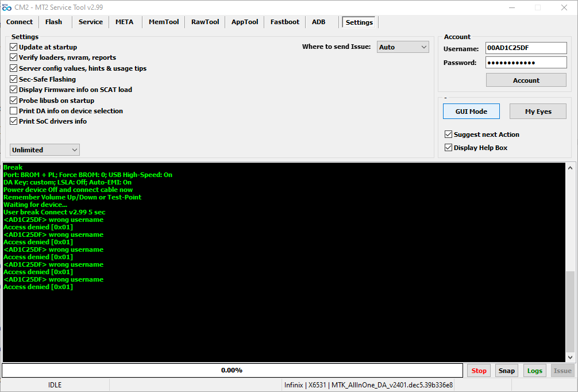The image size is (578, 392).
Task: Toggle the Display Help Box checkbox
Action: [x=449, y=148]
